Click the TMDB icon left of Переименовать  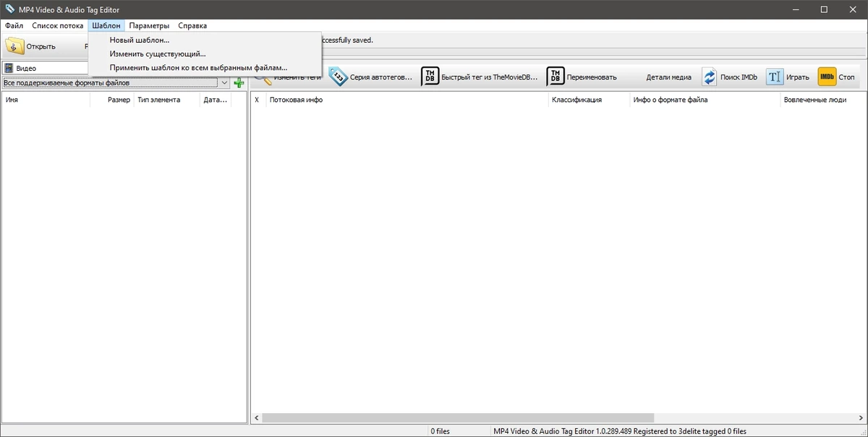pyautogui.click(x=556, y=77)
